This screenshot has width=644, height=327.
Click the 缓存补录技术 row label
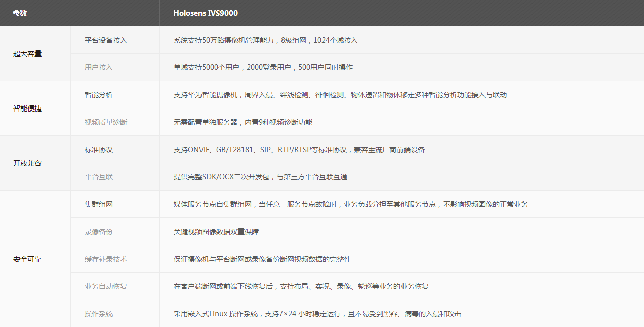106,259
